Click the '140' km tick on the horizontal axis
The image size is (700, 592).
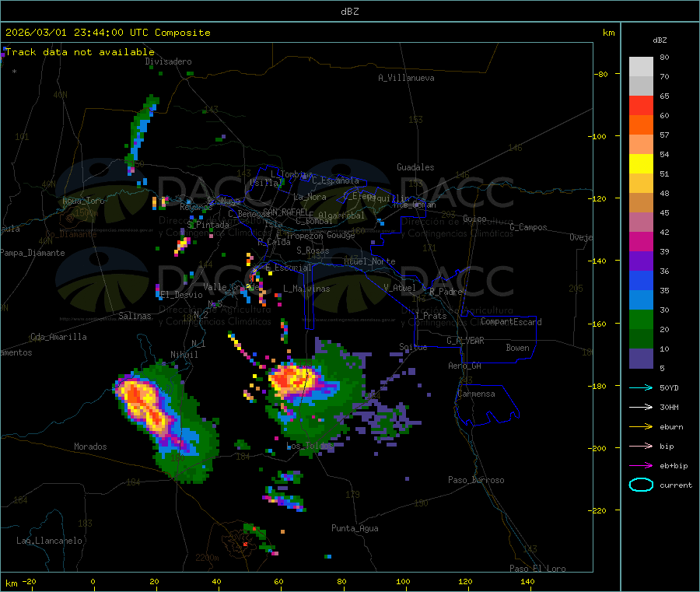tap(527, 581)
